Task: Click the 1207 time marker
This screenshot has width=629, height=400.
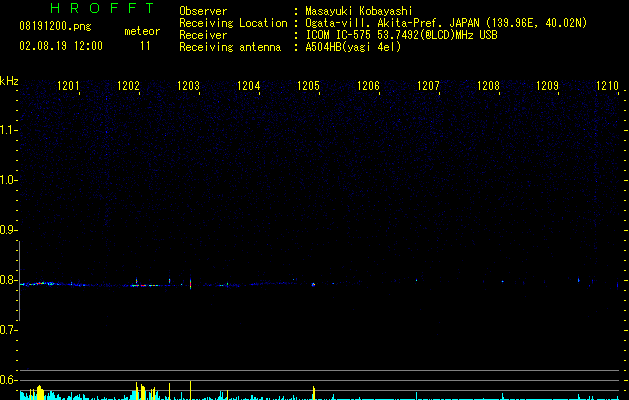Action: 428,85
